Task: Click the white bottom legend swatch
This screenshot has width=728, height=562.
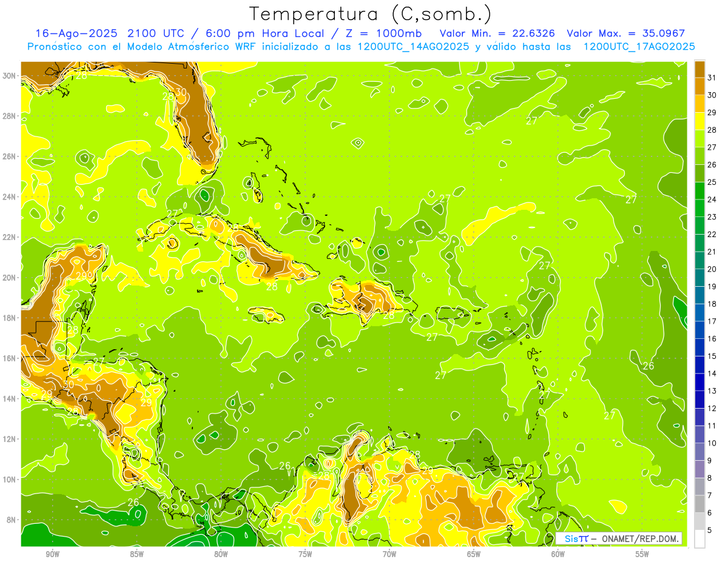Action: (x=699, y=538)
